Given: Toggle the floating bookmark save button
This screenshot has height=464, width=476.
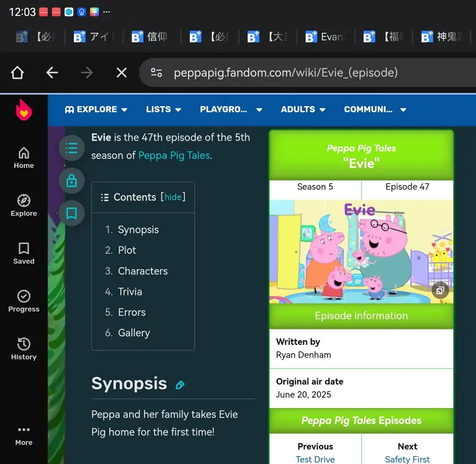Looking at the screenshot, I should pos(71,213).
